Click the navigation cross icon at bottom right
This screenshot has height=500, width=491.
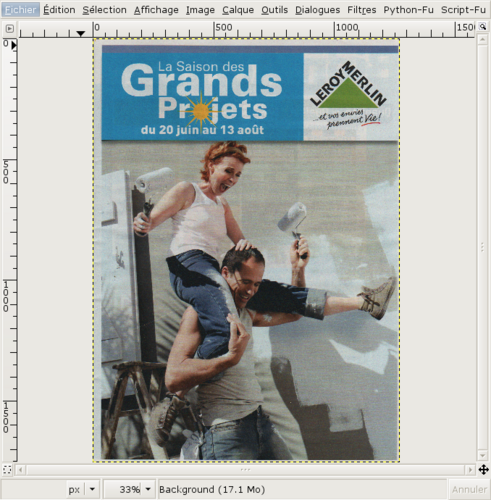pyautogui.click(x=483, y=470)
